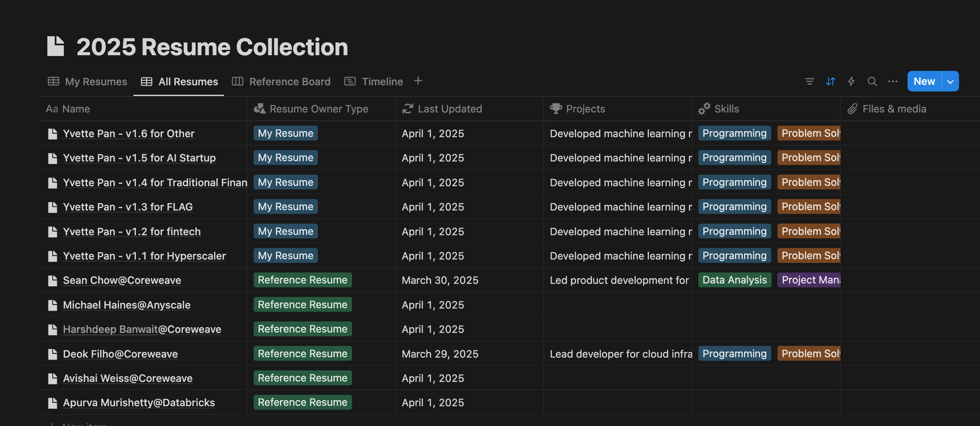This screenshot has width=980, height=426.
Task: Click the Data Analysis tag for Sean Chow
Action: (735, 280)
